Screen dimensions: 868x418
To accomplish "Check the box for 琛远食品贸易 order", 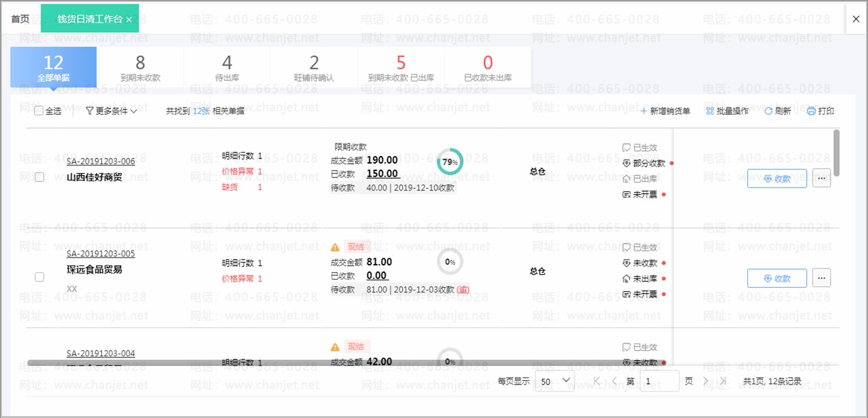I will [39, 277].
